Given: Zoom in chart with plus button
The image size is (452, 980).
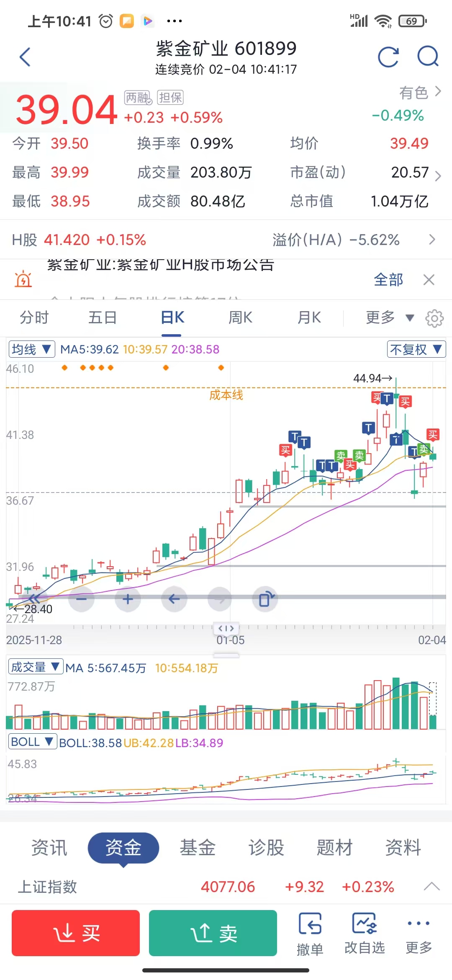Looking at the screenshot, I should (128, 599).
